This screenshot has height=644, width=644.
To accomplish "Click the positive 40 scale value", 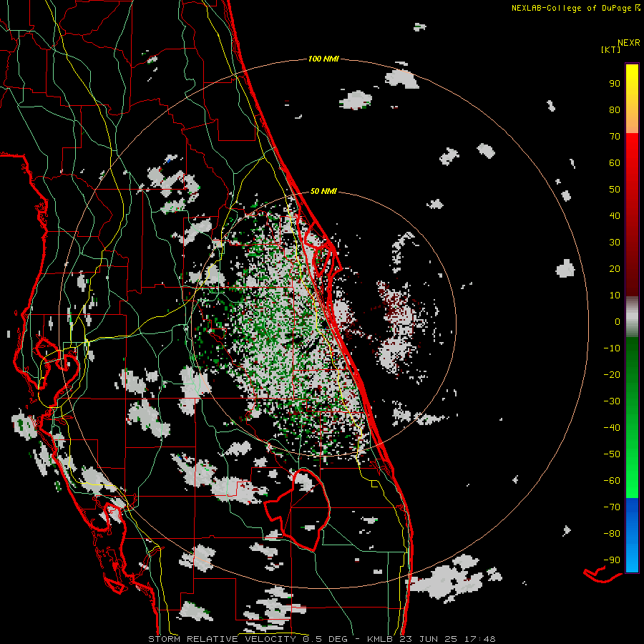I will tap(615, 215).
